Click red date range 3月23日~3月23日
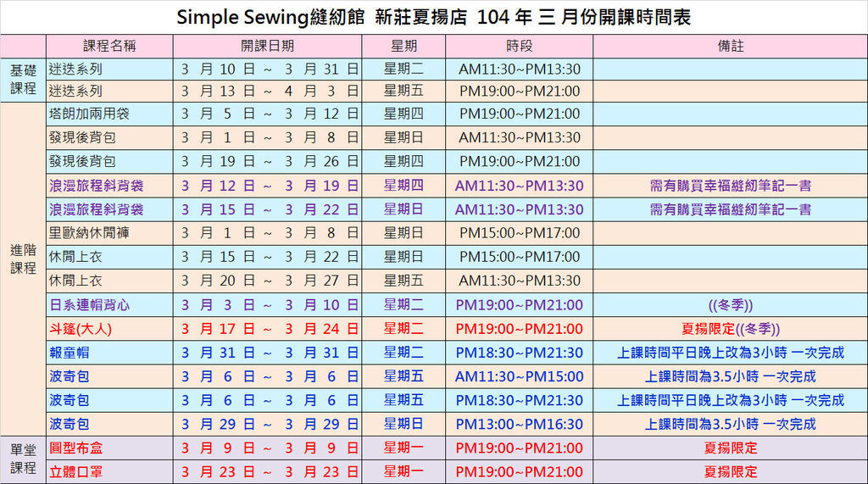Viewport: 868px width, 484px height. (270, 472)
